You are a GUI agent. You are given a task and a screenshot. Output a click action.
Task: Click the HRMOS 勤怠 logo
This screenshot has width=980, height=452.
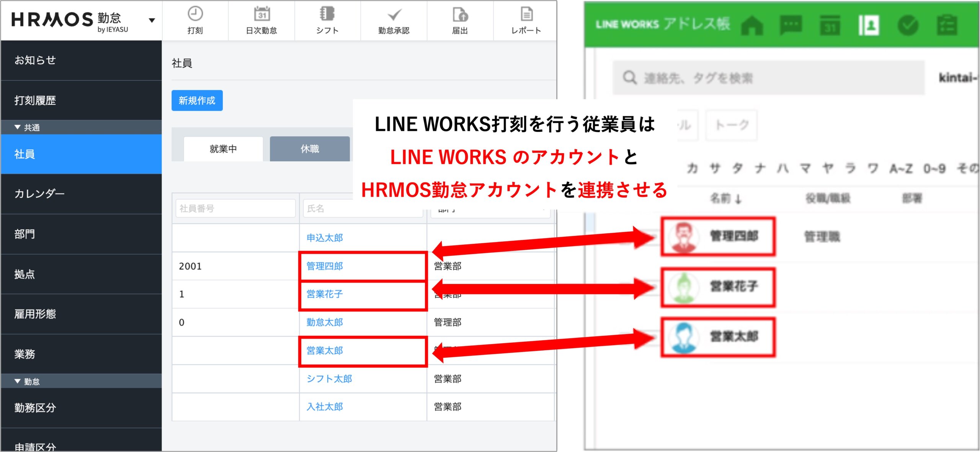pyautogui.click(x=70, y=21)
